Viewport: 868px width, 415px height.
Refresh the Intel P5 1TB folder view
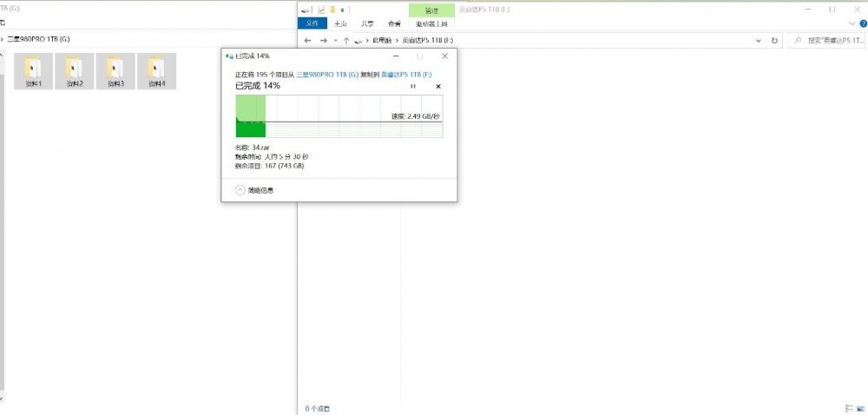coord(774,41)
